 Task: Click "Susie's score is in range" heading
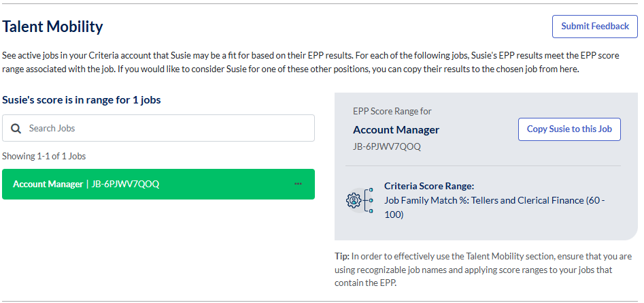click(82, 100)
